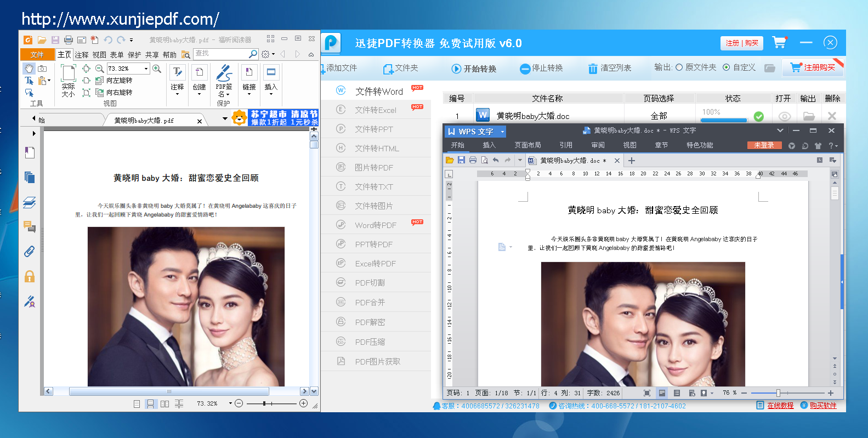The image size is (868, 438).
Task: Click the 100% conversion progress bar
Action: [724, 120]
